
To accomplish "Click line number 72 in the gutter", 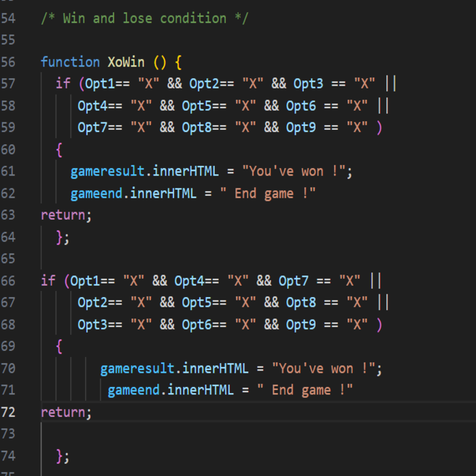I will coord(8,412).
